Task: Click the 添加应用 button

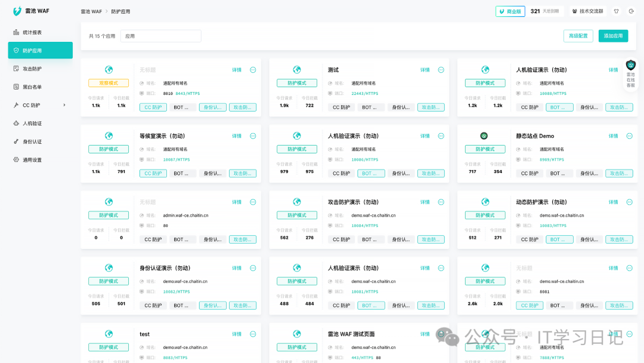Action: click(x=613, y=36)
